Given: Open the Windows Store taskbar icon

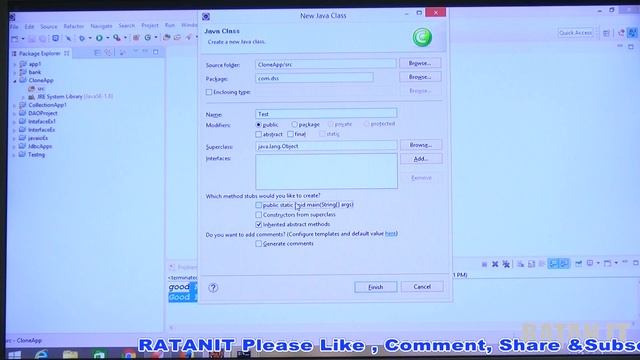Looking at the screenshot, I should click(x=99, y=355).
